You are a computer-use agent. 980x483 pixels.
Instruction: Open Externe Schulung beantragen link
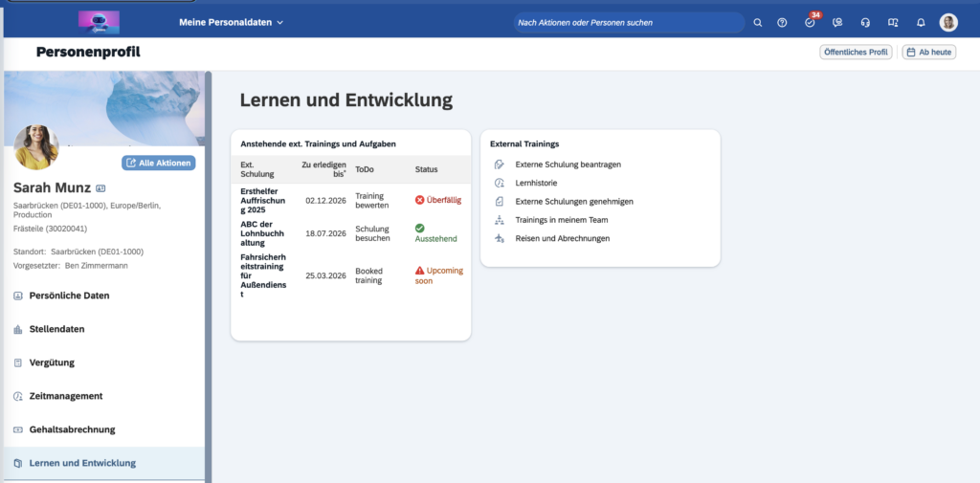coord(568,165)
